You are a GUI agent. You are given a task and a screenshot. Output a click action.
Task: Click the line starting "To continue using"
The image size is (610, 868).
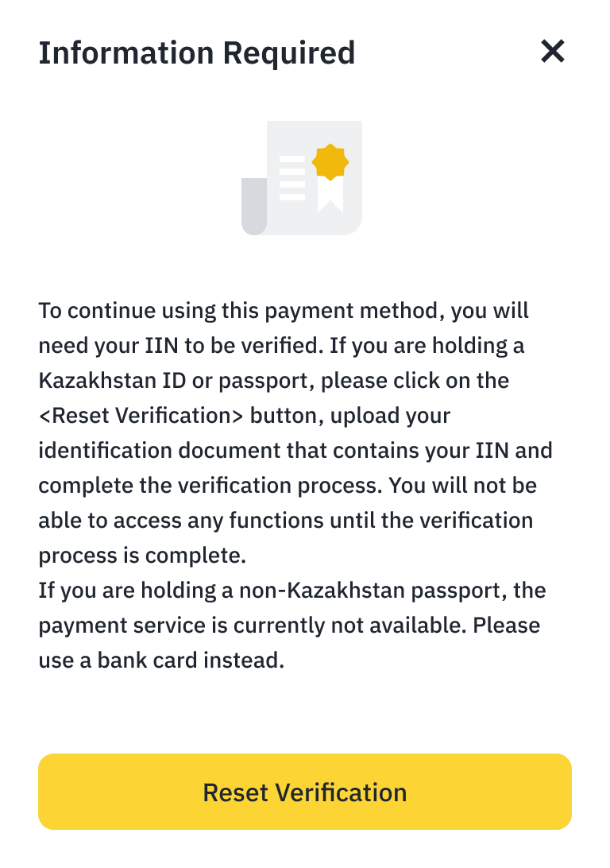(284, 310)
